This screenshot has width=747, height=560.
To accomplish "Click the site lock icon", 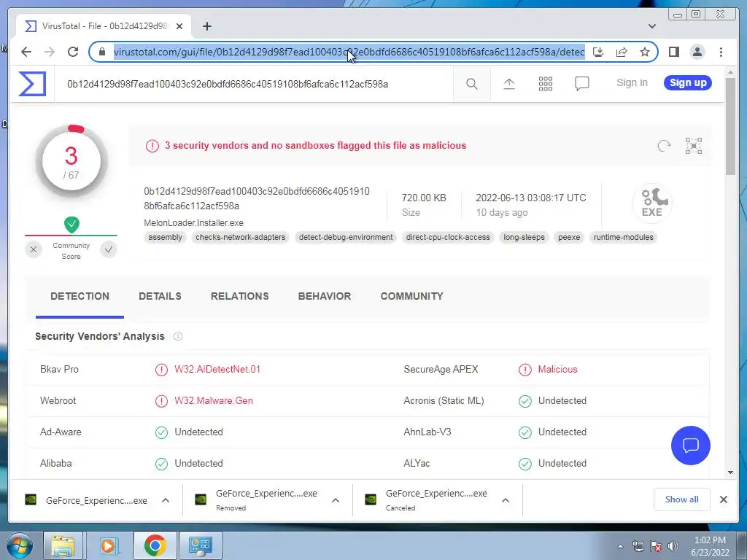I will point(101,52).
